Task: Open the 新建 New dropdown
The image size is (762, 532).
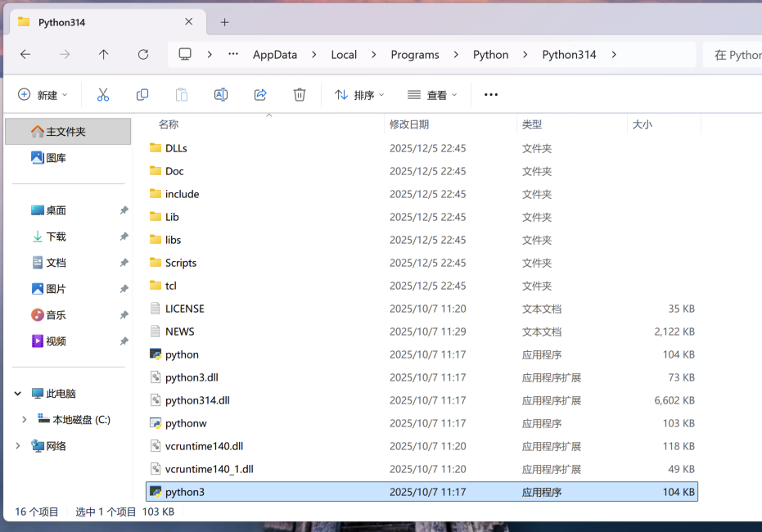Action: (43, 95)
